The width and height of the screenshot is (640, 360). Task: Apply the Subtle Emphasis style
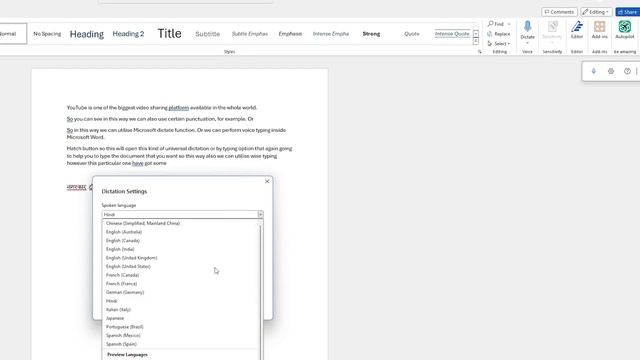250,34
